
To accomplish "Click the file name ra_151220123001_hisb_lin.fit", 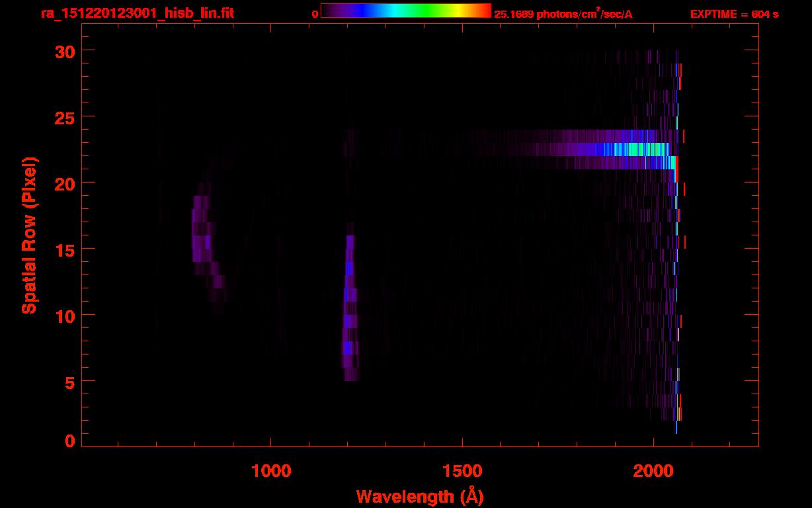I will click(138, 13).
